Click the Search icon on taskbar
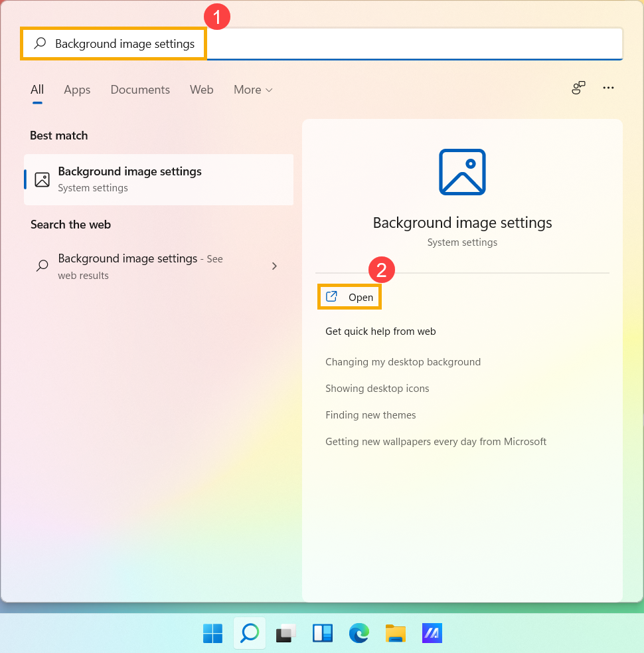Viewport: 644px width, 653px height. coord(250,634)
